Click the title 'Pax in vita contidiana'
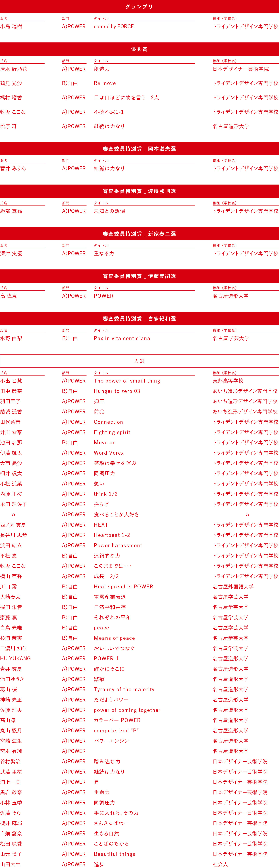 pyautogui.click(x=122, y=338)
